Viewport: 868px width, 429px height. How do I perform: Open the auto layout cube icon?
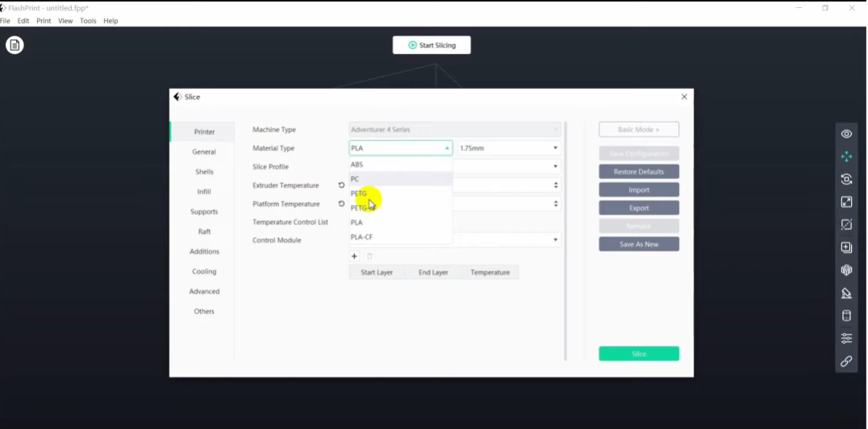pyautogui.click(x=846, y=270)
